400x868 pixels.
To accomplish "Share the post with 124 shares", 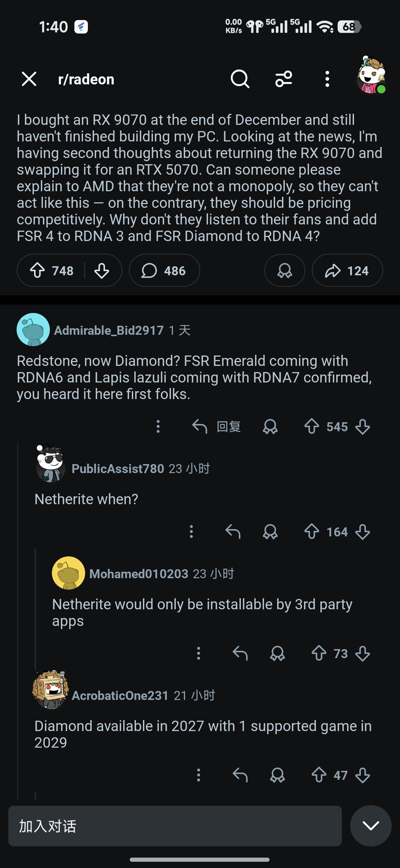I will [x=347, y=270].
